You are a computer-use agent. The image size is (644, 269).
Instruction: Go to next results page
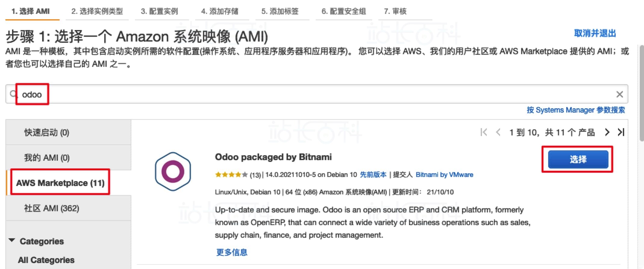click(x=607, y=132)
